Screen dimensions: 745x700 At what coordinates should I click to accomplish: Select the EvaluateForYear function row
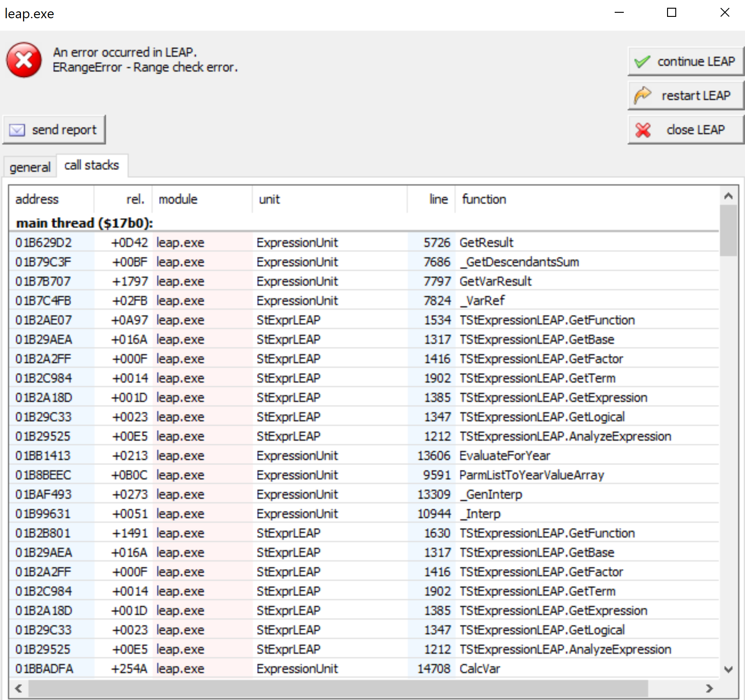pyautogui.click(x=364, y=456)
